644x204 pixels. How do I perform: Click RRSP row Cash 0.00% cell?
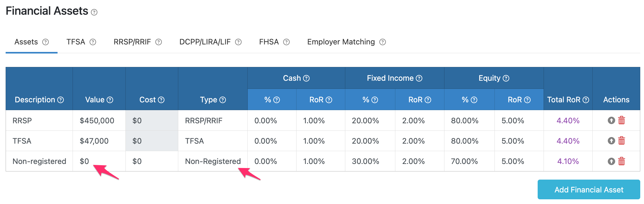272,120
